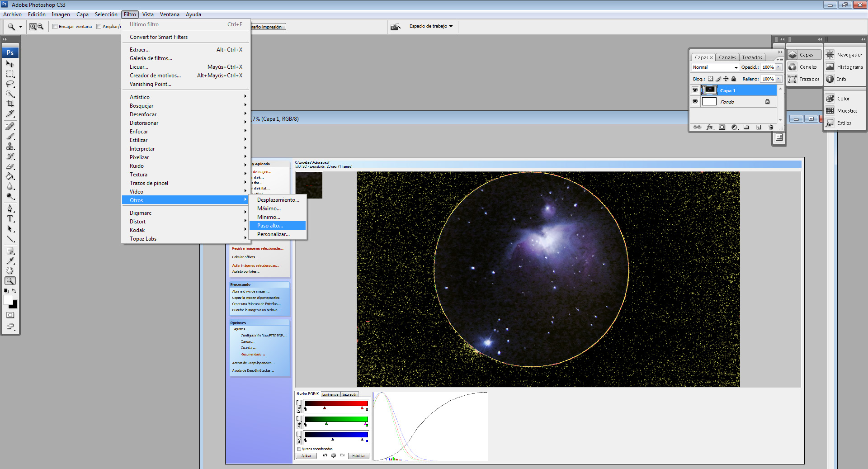Click the link layers icon
This screenshot has height=469, width=868.
tap(698, 127)
